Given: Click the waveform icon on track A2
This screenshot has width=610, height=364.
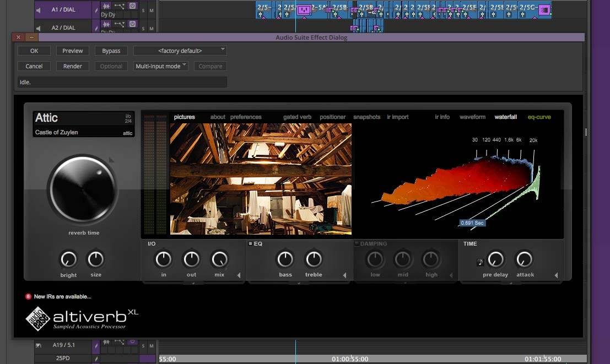Looking at the screenshot, I should pos(106,24).
